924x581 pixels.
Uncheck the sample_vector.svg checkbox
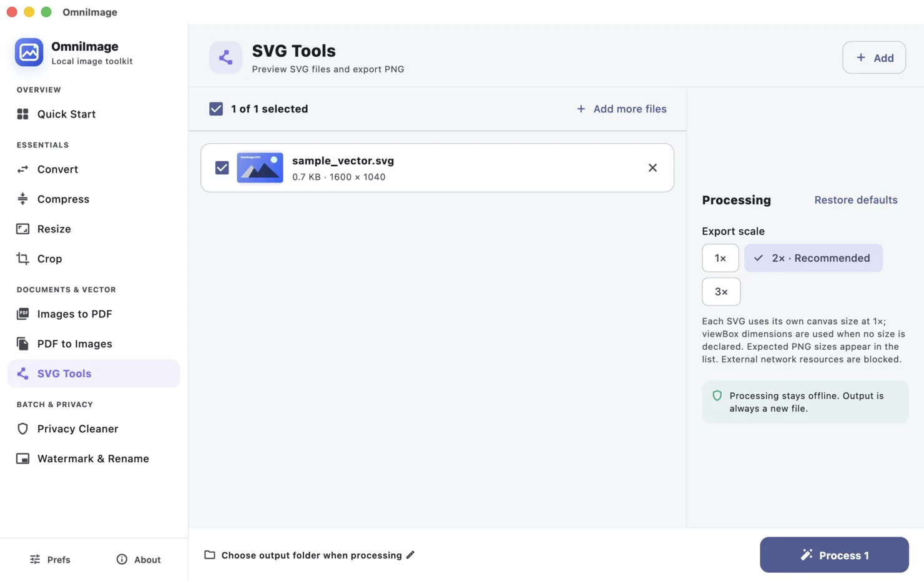tap(222, 167)
